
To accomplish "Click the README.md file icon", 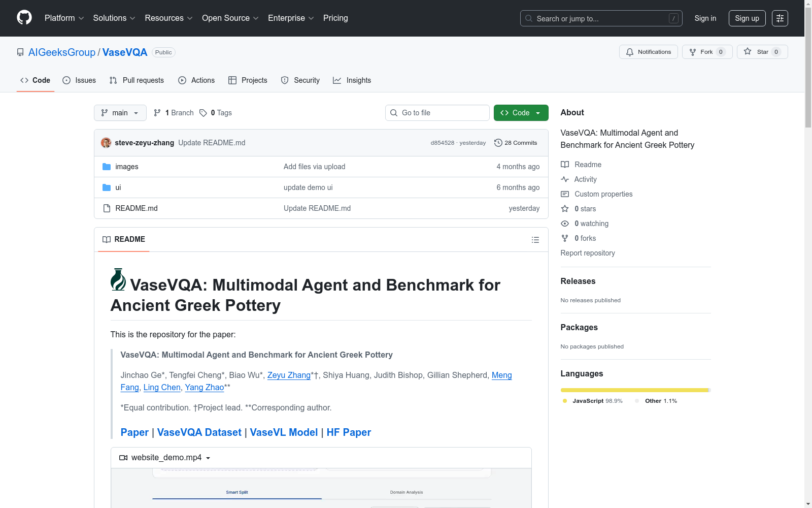I will 107,208.
